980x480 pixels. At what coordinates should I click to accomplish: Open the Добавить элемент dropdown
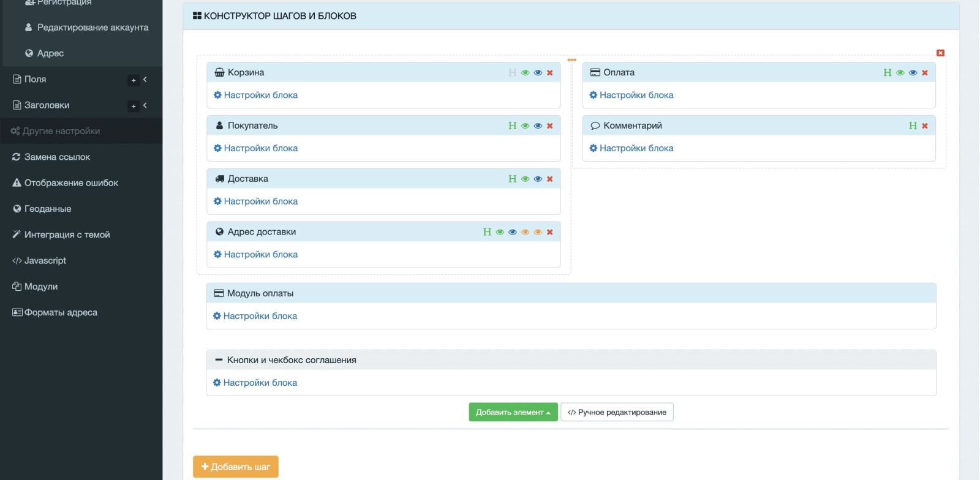pyautogui.click(x=513, y=412)
